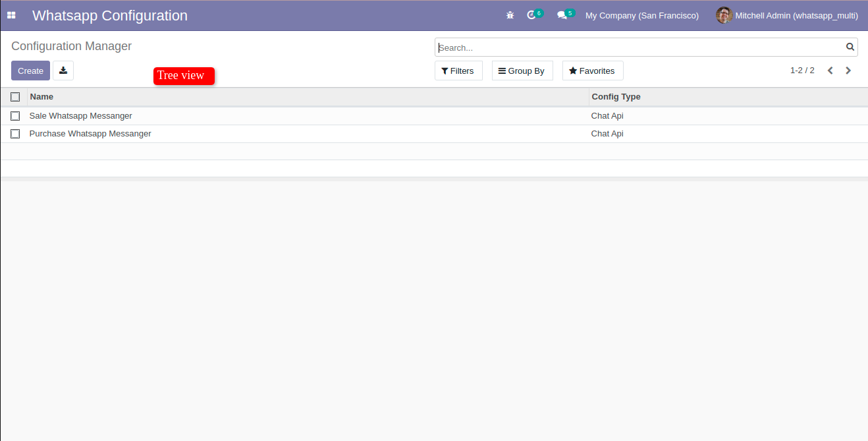
Task: Click into the Search input field
Action: click(x=641, y=47)
